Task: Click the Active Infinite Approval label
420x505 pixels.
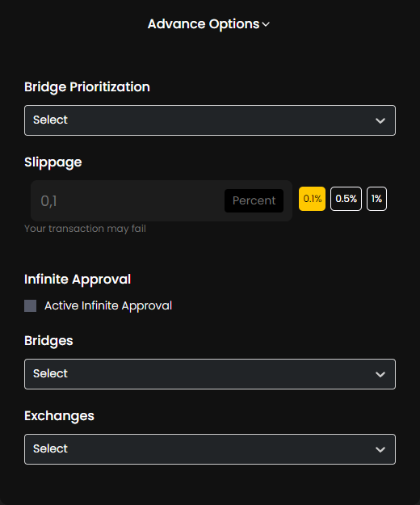Action: (x=108, y=305)
